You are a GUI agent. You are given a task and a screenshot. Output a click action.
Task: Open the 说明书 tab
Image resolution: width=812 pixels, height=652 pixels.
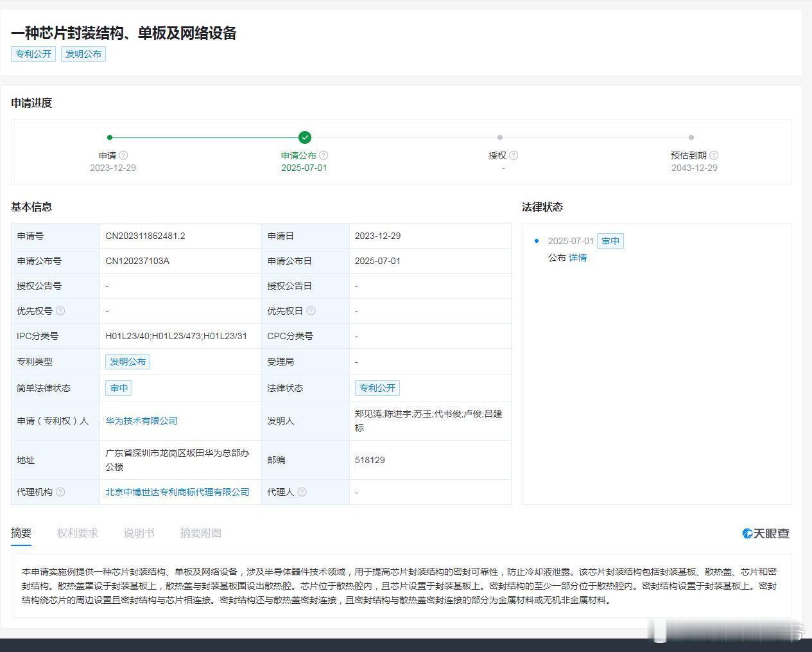point(139,533)
